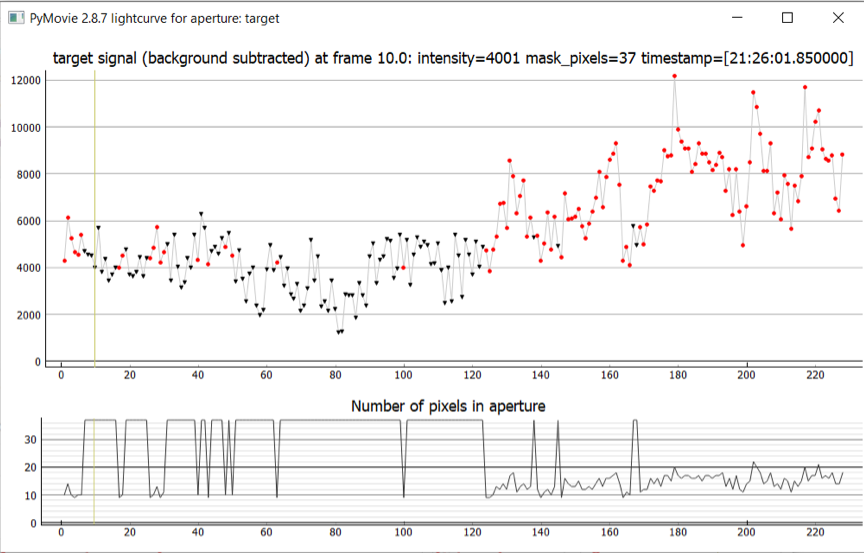Viewport: 864px width, 553px height.
Task: Click the pixel count spike near frame 168
Action: click(636, 422)
